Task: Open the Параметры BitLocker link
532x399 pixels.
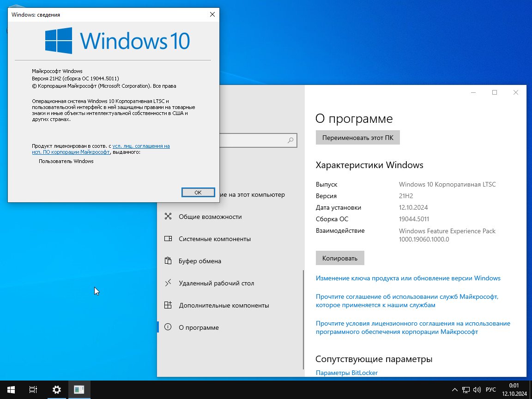Action: click(x=347, y=373)
